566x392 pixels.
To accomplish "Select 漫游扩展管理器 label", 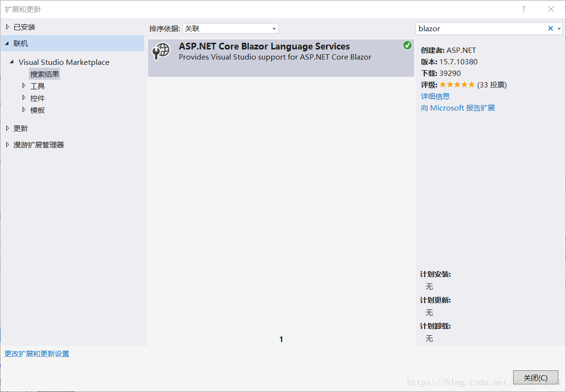I will click(x=38, y=145).
